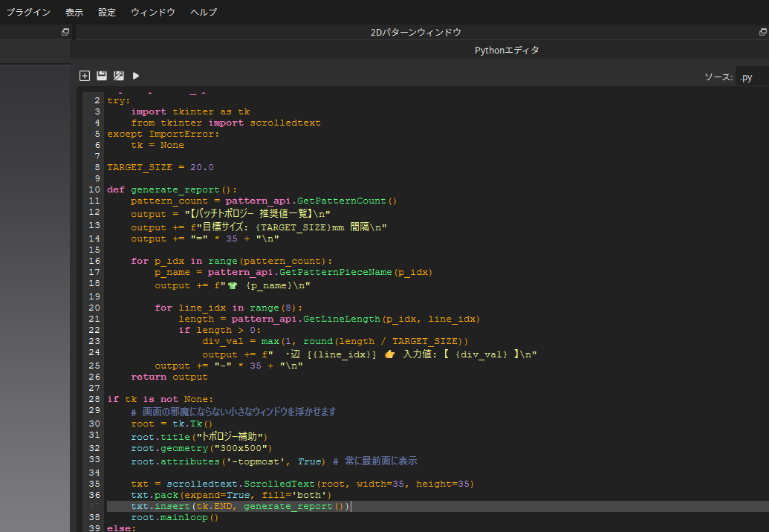This screenshot has width=769, height=532.
Task: Click the 'root = tk.Tk()' line
Action: pyautogui.click(x=172, y=424)
